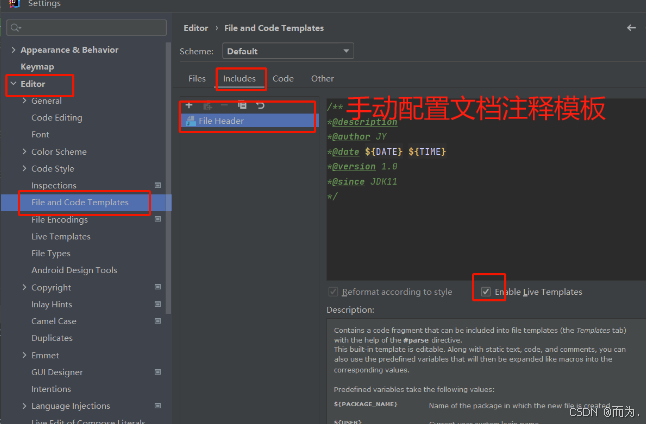Click the File Header template icon
The image size is (646, 424).
point(191,121)
